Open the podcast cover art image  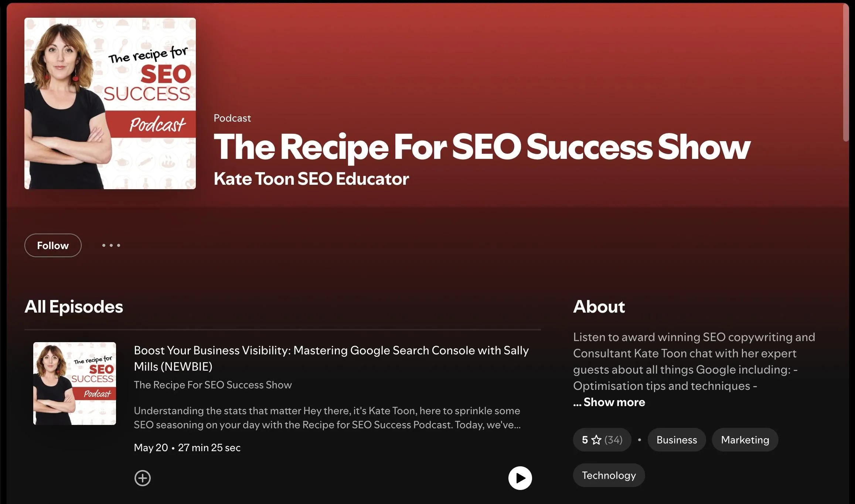pyautogui.click(x=110, y=103)
